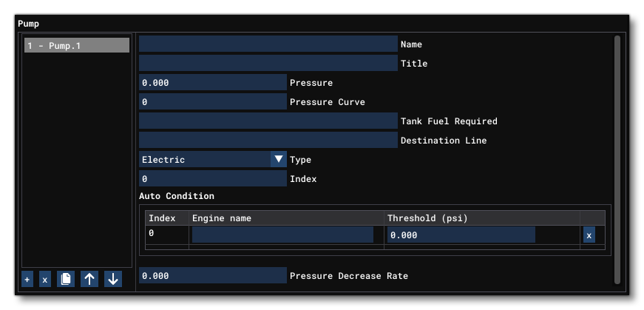
Task: Click the Threshold (psi) value field
Action: click(x=461, y=235)
